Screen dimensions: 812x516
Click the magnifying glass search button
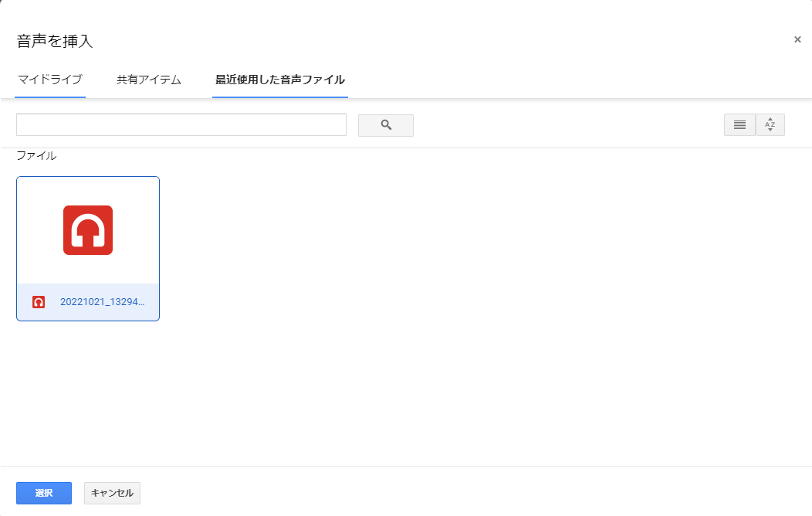pyautogui.click(x=386, y=125)
